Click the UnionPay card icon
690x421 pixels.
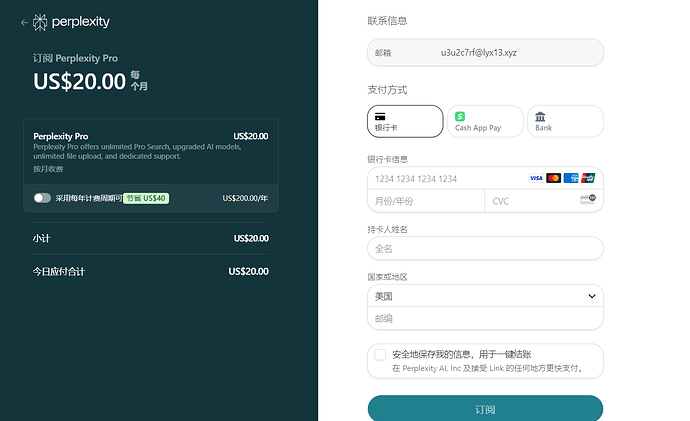tap(588, 178)
